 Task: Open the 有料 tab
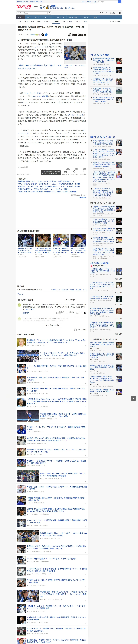pos(95,17)
